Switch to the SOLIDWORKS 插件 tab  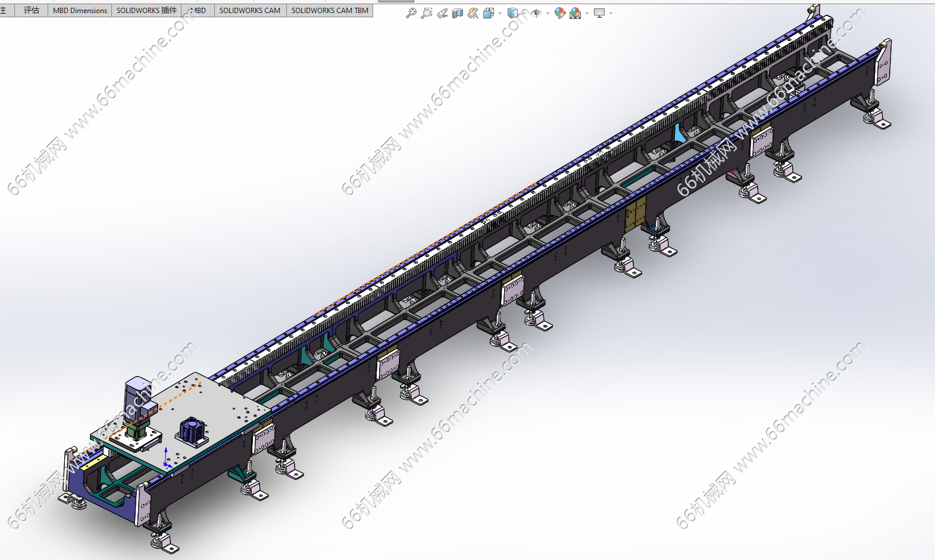(146, 11)
